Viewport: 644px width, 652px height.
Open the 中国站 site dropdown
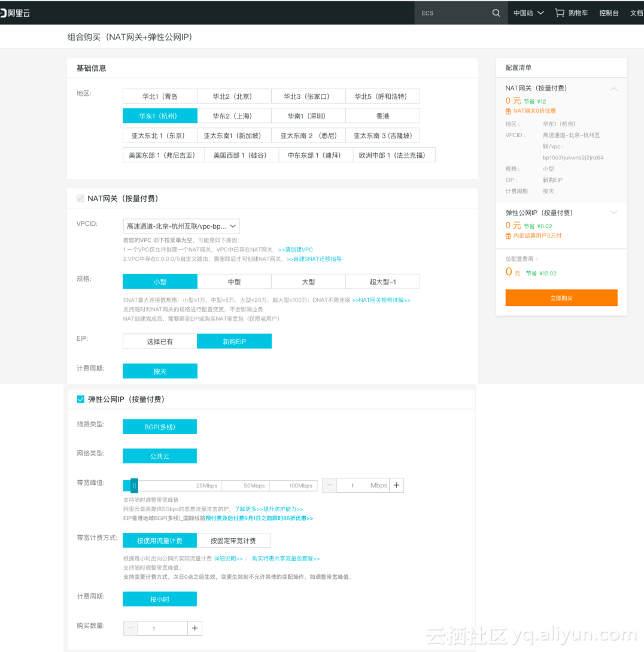click(x=528, y=13)
